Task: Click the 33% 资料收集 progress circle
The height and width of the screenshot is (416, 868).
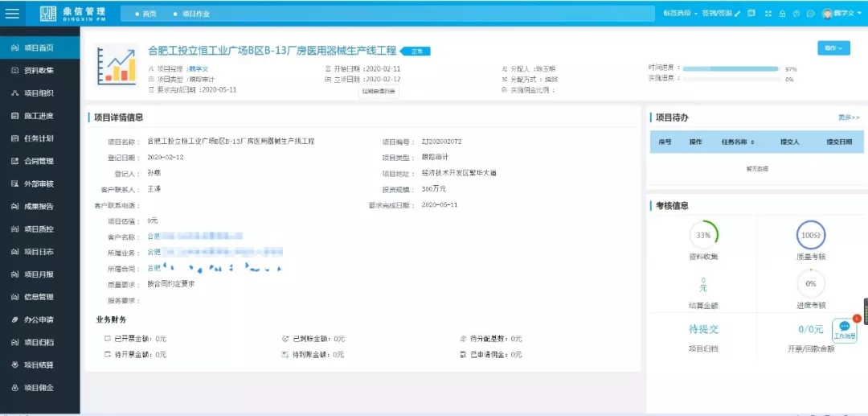Action: pos(703,236)
